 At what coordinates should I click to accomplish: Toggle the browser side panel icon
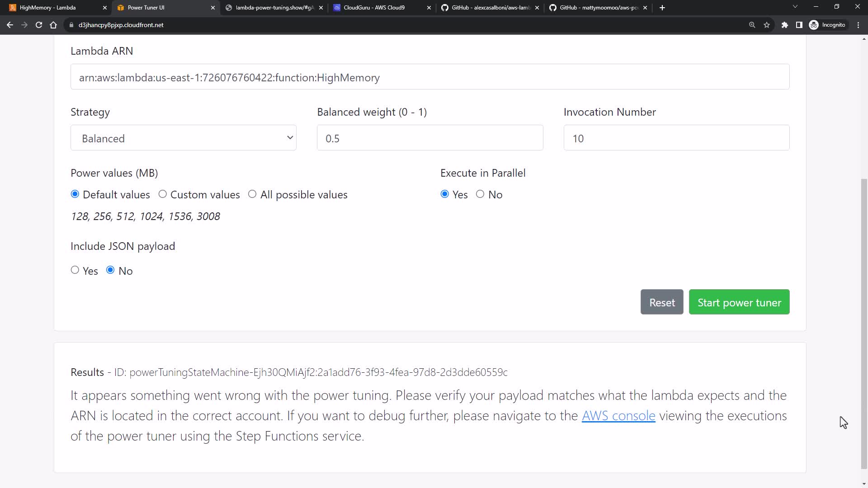click(799, 25)
